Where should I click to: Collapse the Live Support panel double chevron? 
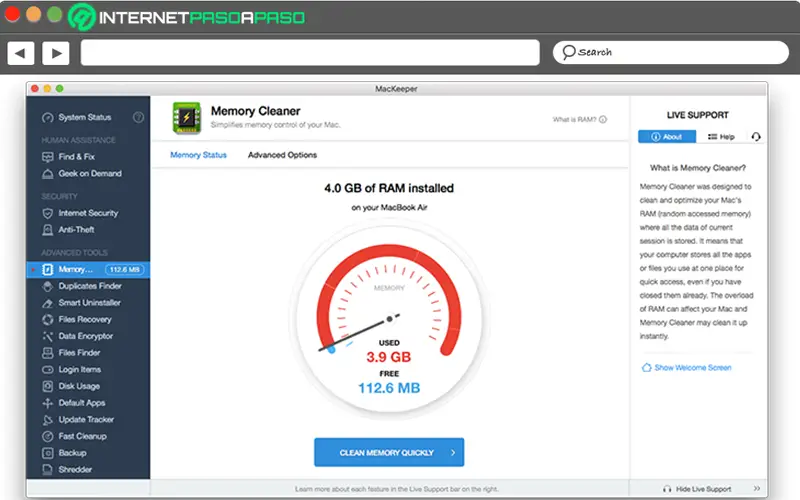pos(757,488)
